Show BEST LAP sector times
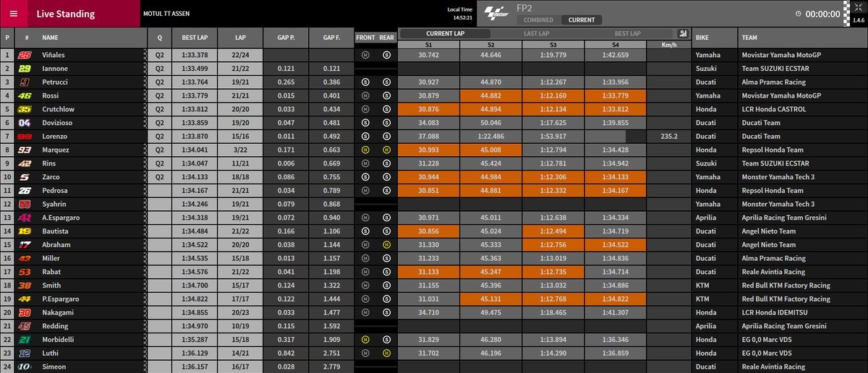Viewport: 868px width, 373px height. tap(626, 33)
